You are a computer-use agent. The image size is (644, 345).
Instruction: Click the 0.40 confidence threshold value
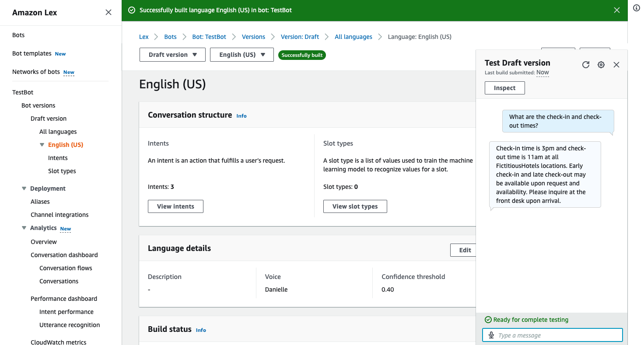(388, 289)
